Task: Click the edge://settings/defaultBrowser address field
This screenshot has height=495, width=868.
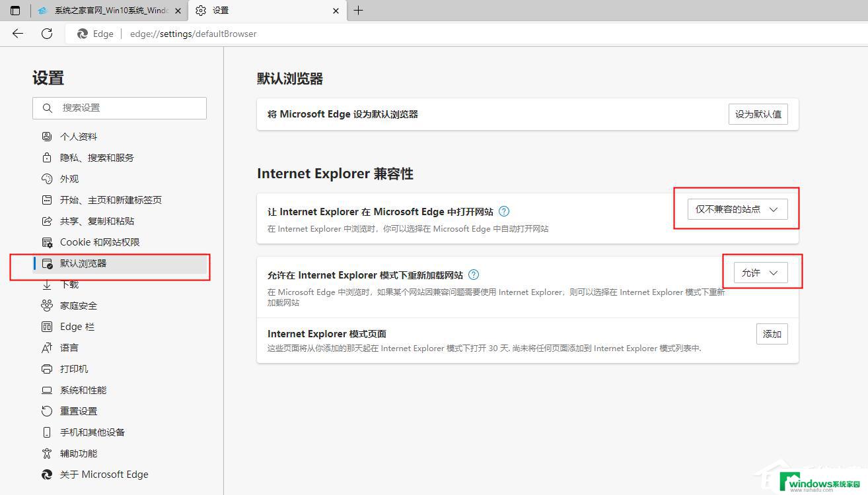Action: click(193, 34)
